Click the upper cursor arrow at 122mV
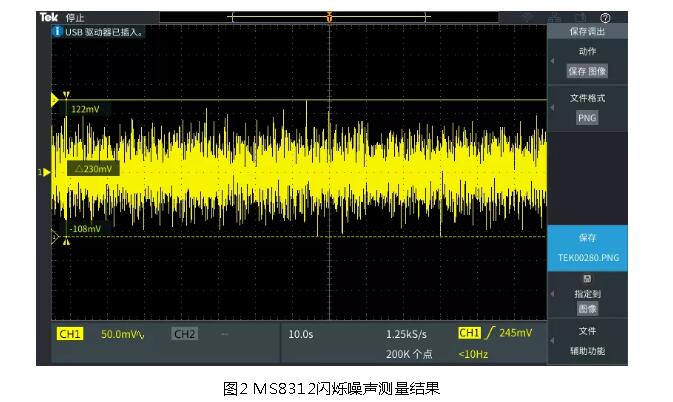 [x=56, y=101]
